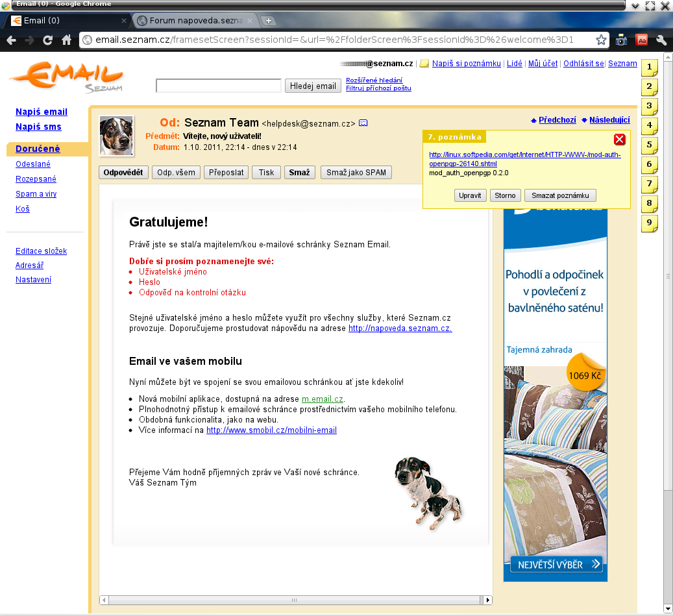Image resolution: width=673 pixels, height=616 pixels.
Task: Open Odeslané sent folder
Action: pyautogui.click(x=33, y=164)
